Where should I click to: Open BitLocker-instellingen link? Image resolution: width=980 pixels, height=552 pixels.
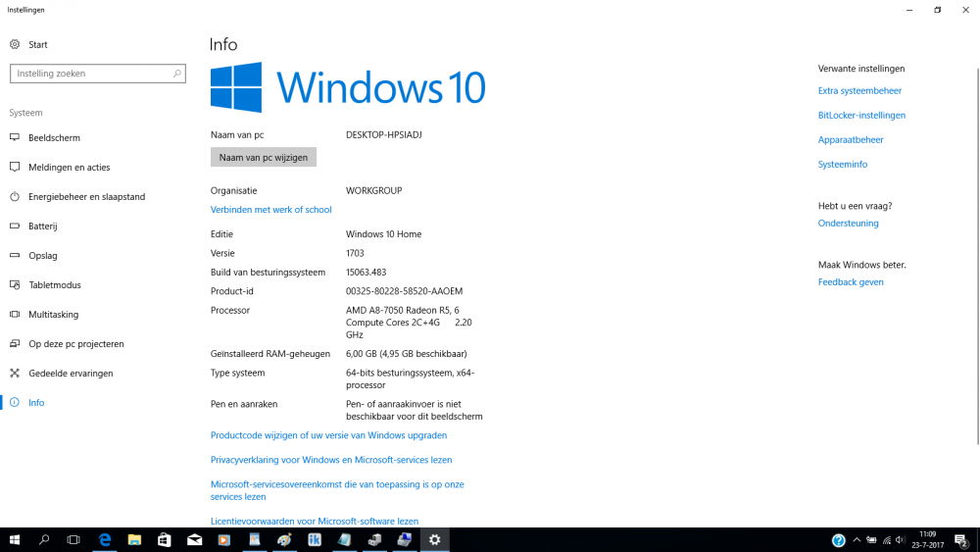(x=861, y=115)
